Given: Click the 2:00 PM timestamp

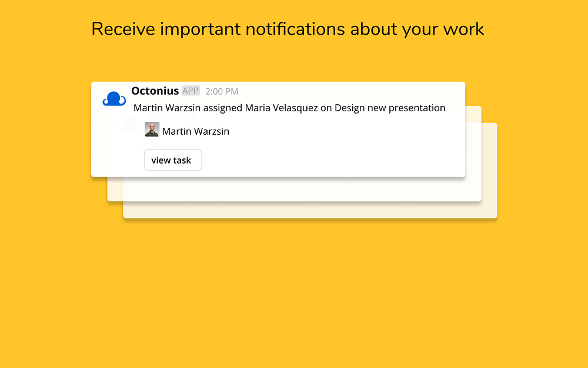Looking at the screenshot, I should click(x=222, y=91).
